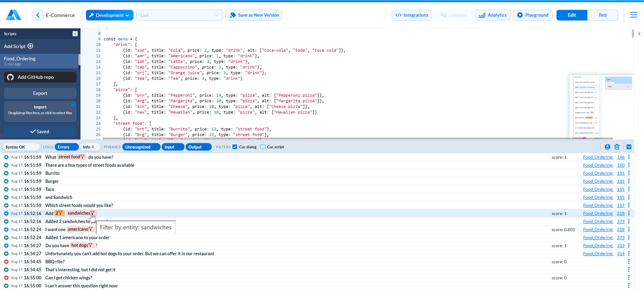Collapse the Scripts sidebar panel
The height and width of the screenshot is (290, 644).
(x=75, y=34)
